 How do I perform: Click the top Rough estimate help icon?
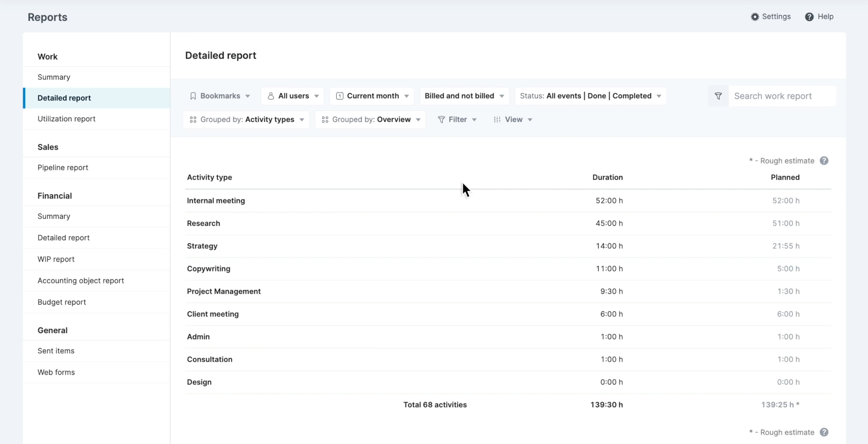coord(824,161)
